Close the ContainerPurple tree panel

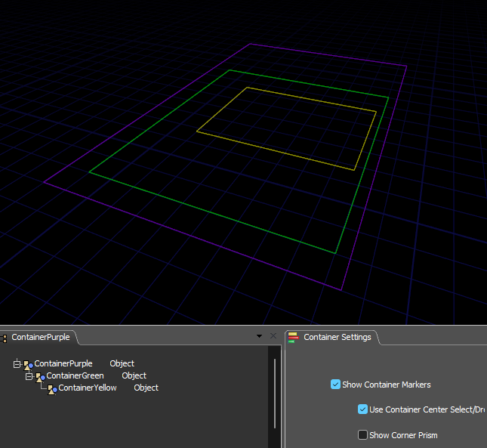pos(273,336)
